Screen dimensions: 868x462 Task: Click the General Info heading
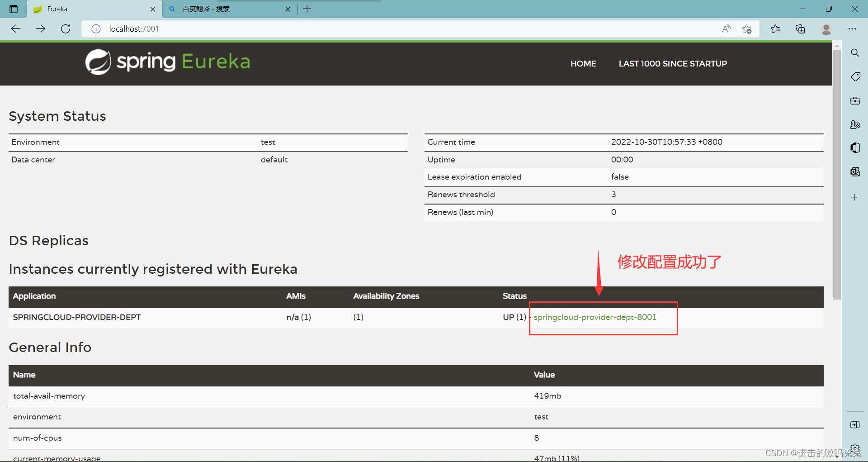coord(50,348)
